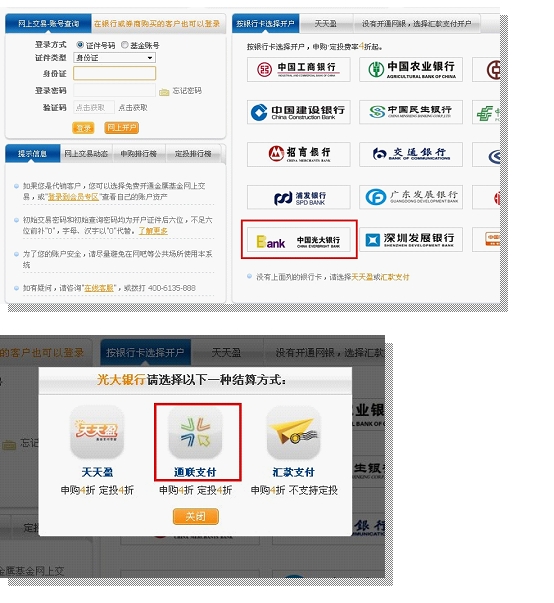Click the forgot-password folder icon
Image resolution: width=554 pixels, height=603 pixels.
(164, 92)
